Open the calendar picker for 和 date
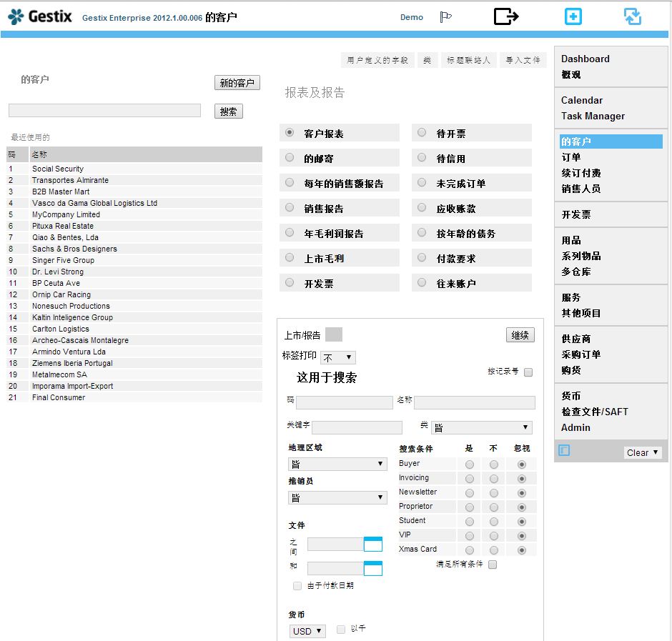This screenshot has width=672, height=641. 373,569
